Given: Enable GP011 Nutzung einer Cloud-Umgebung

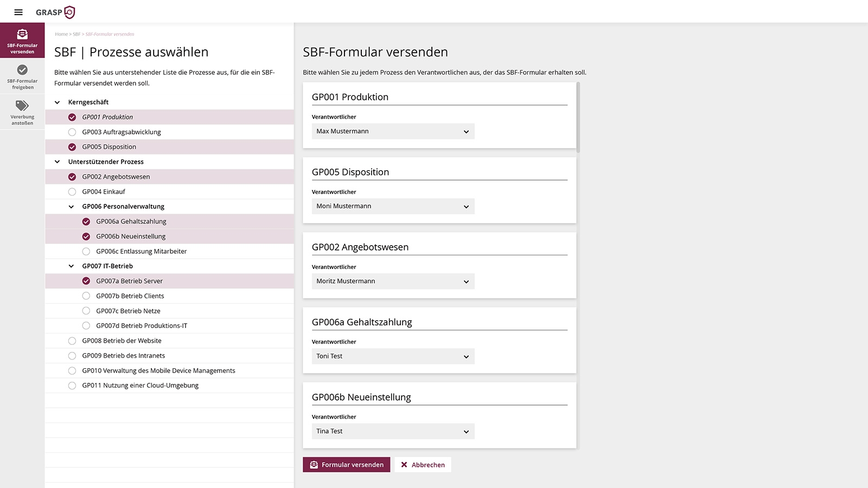Looking at the screenshot, I should [x=72, y=386].
